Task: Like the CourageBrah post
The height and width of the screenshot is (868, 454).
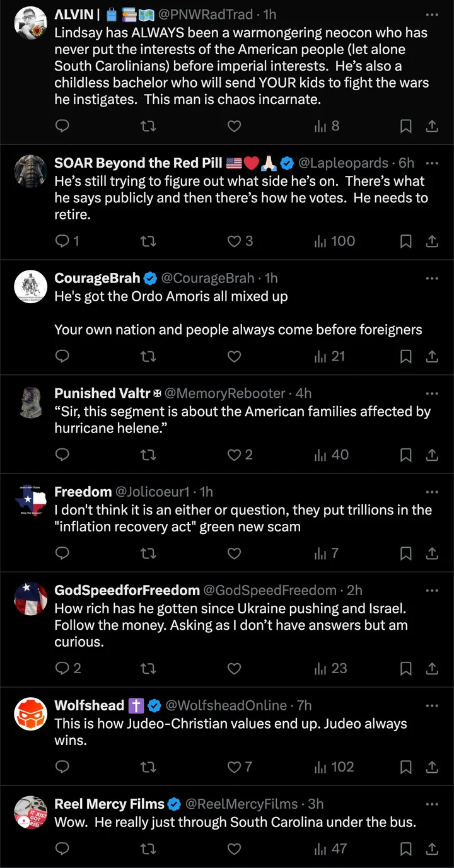Action: (234, 356)
